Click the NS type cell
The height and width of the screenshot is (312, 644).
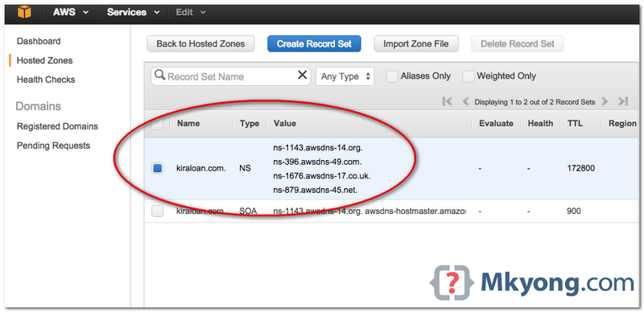(245, 168)
